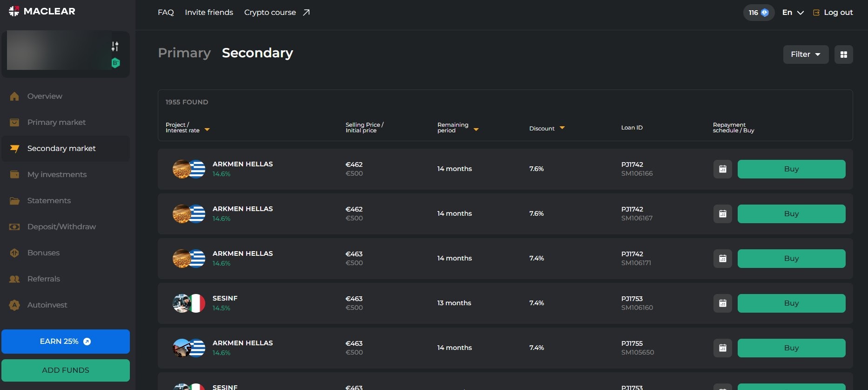Click the Bonuses sidebar icon

point(14,253)
